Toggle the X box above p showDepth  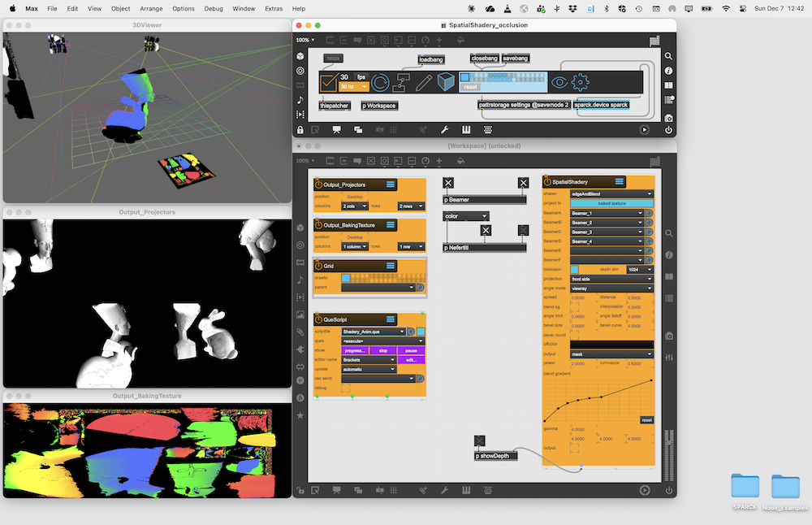point(480,441)
